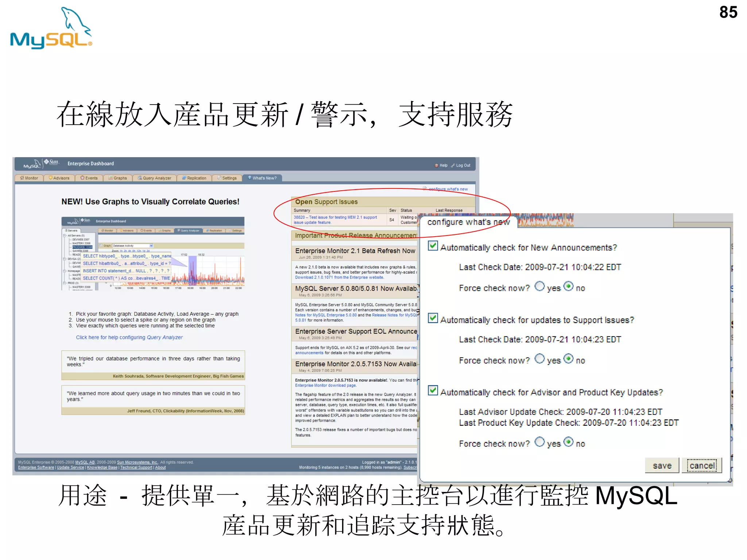This screenshot has height=560, width=747.
Task: Click help configuring Query Analyzer link
Action: (129, 338)
